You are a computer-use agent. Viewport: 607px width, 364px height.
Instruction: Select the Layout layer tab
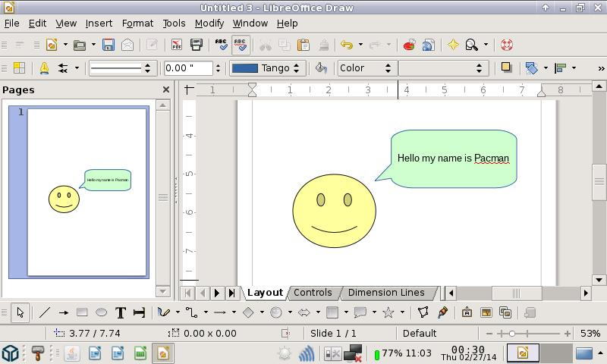265,293
